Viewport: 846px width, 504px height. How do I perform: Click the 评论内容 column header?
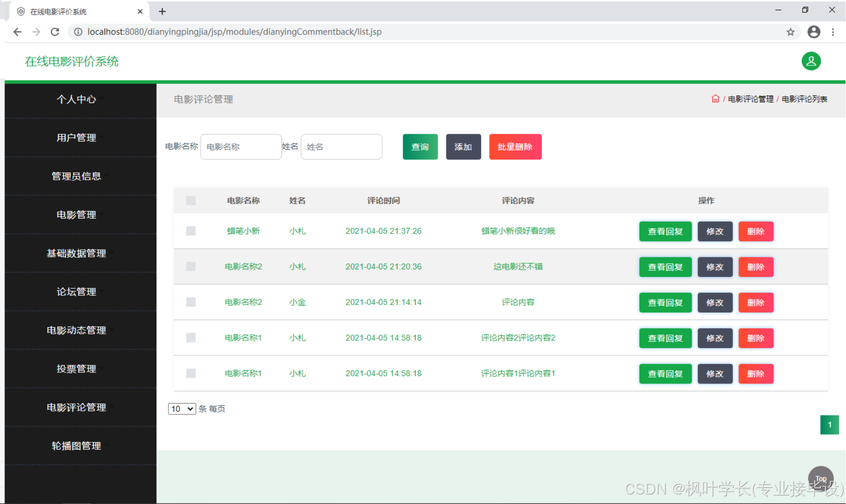[518, 200]
